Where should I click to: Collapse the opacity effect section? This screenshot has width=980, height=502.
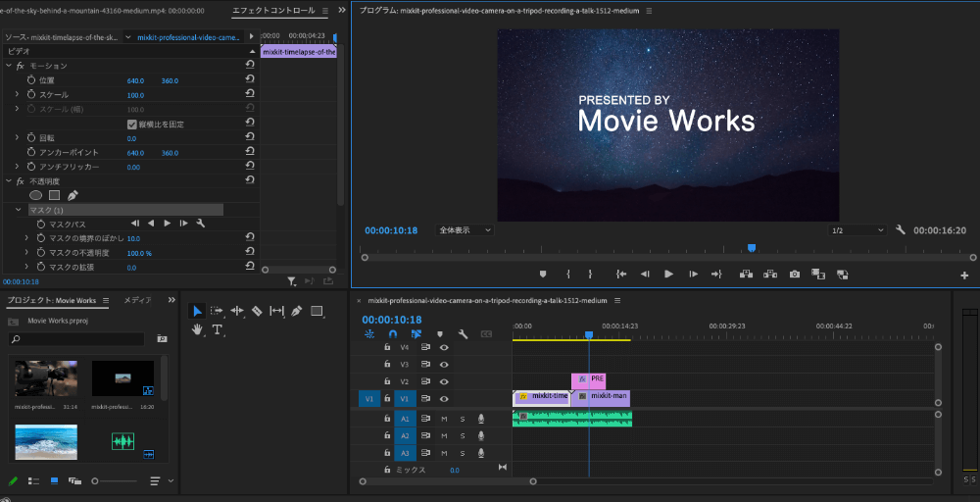coord(9,180)
